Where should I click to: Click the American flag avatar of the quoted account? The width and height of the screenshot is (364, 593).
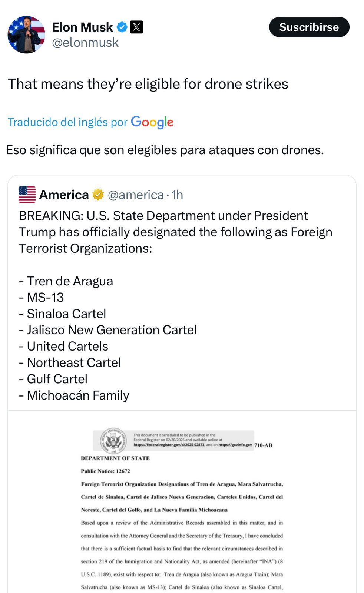[26, 194]
